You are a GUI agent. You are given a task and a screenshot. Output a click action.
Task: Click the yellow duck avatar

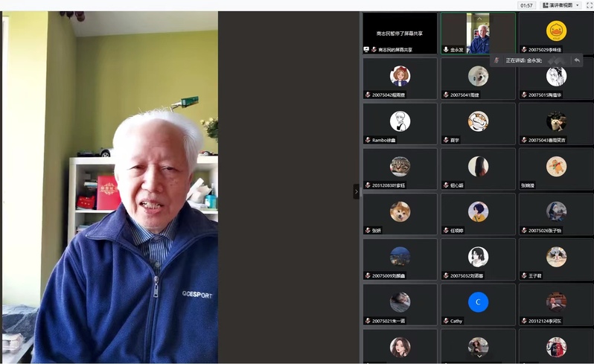click(x=556, y=31)
